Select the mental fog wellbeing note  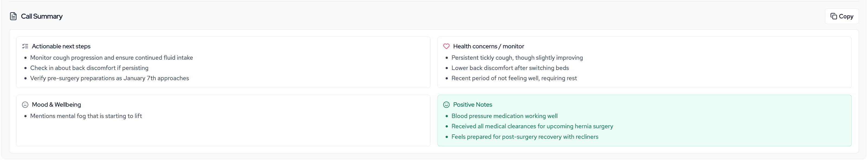86,116
